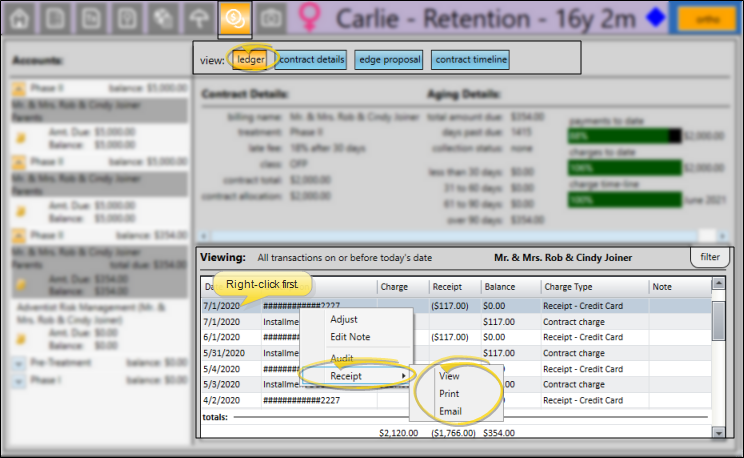Show the contract timeline view
744x458 pixels.
coord(471,60)
